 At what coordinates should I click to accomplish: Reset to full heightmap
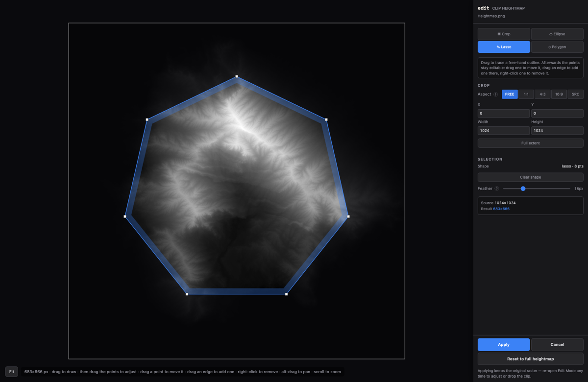coord(531,359)
